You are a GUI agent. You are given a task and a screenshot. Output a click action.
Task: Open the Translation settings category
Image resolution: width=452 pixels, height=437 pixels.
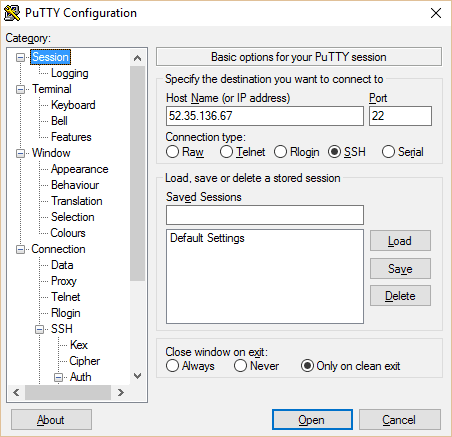point(77,201)
